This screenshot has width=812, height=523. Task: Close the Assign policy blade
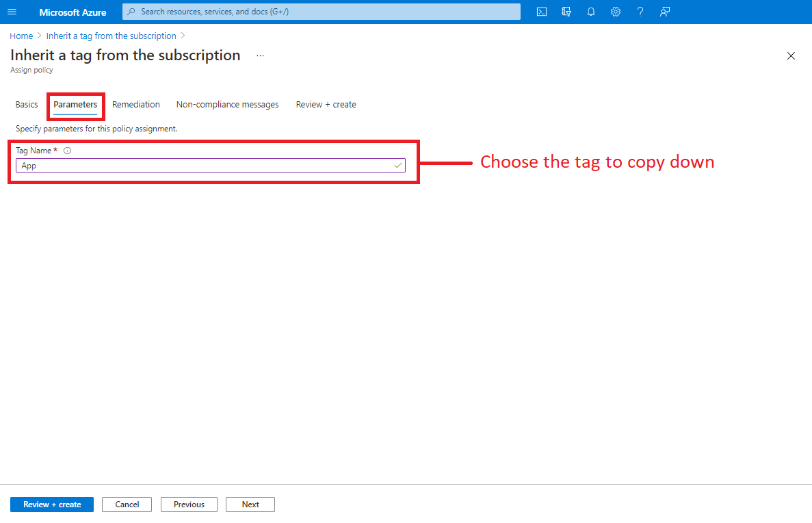(x=791, y=56)
